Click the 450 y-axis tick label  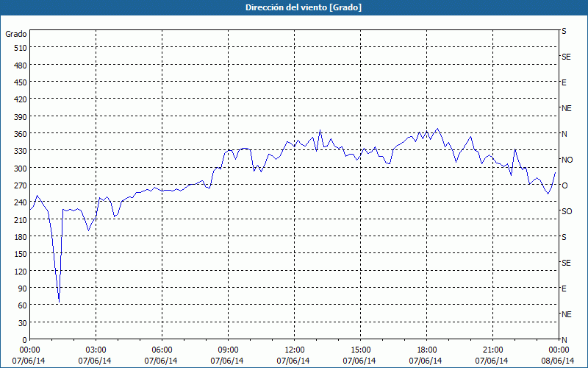(21, 82)
